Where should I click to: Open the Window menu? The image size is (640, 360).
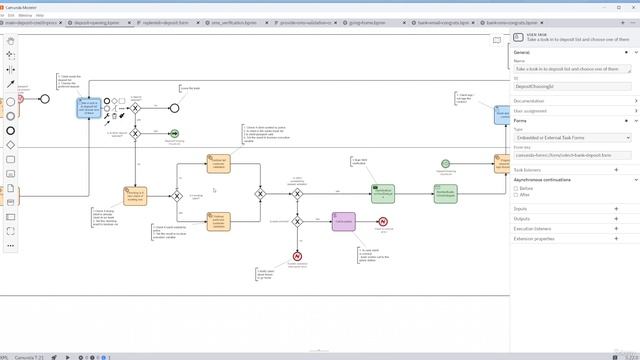(x=25, y=16)
